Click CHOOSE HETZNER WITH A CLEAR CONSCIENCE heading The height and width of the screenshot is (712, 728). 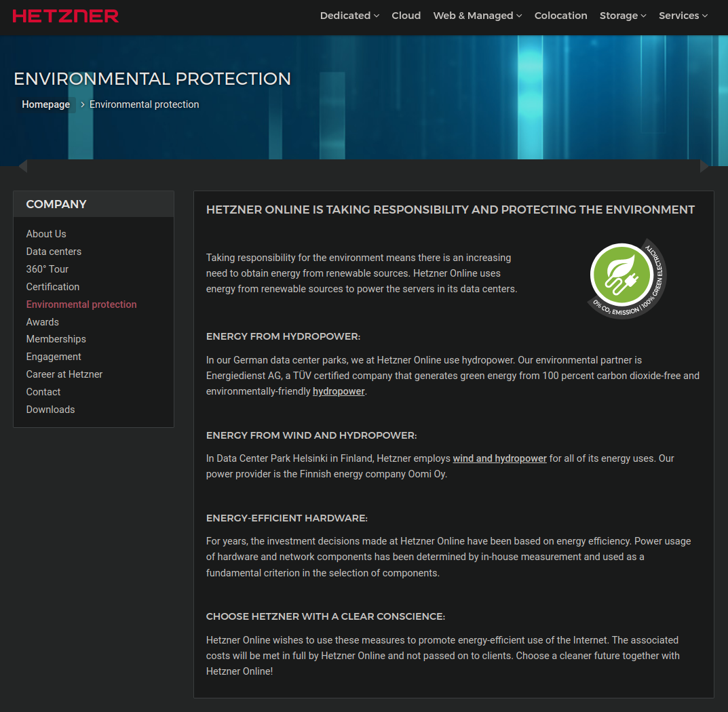click(326, 616)
